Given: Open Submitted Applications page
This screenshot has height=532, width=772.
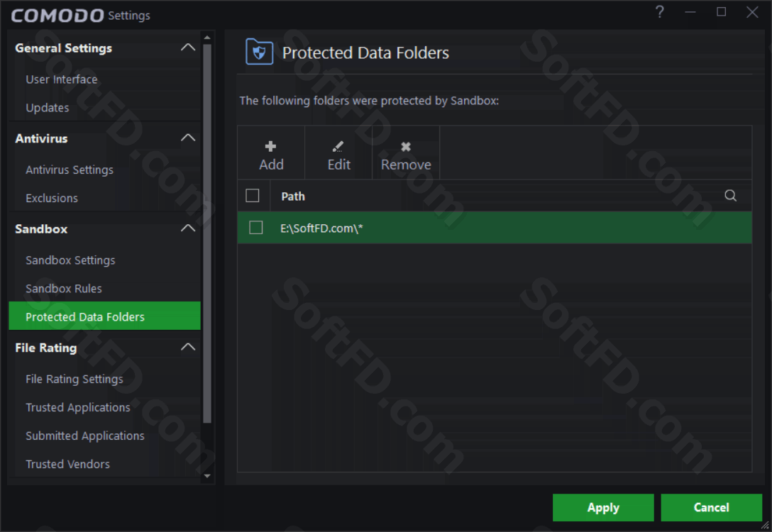Looking at the screenshot, I should pos(84,436).
